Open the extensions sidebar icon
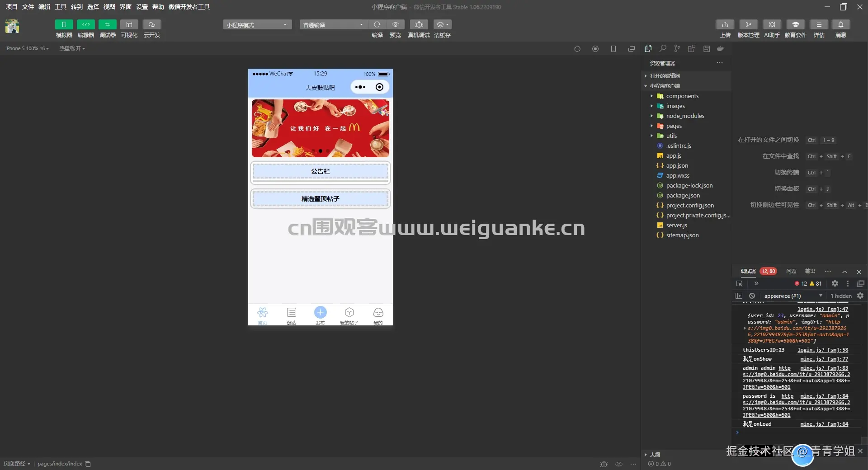 tap(691, 48)
